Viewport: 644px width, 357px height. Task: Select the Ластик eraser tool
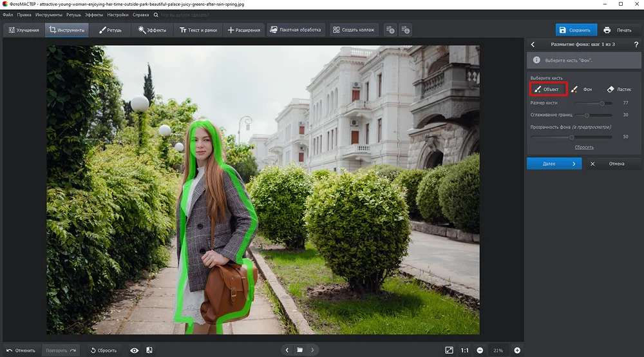pos(620,89)
